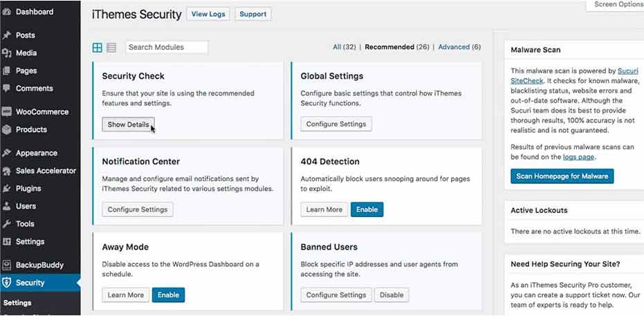The width and height of the screenshot is (644, 316).
Task: Click the Settings sliders icon in sidebar
Action: point(6,241)
